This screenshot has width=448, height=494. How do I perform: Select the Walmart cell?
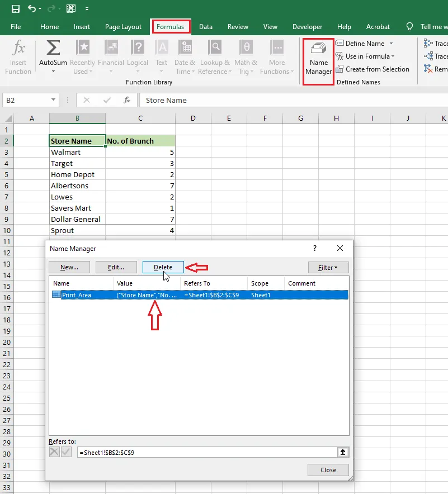(77, 152)
